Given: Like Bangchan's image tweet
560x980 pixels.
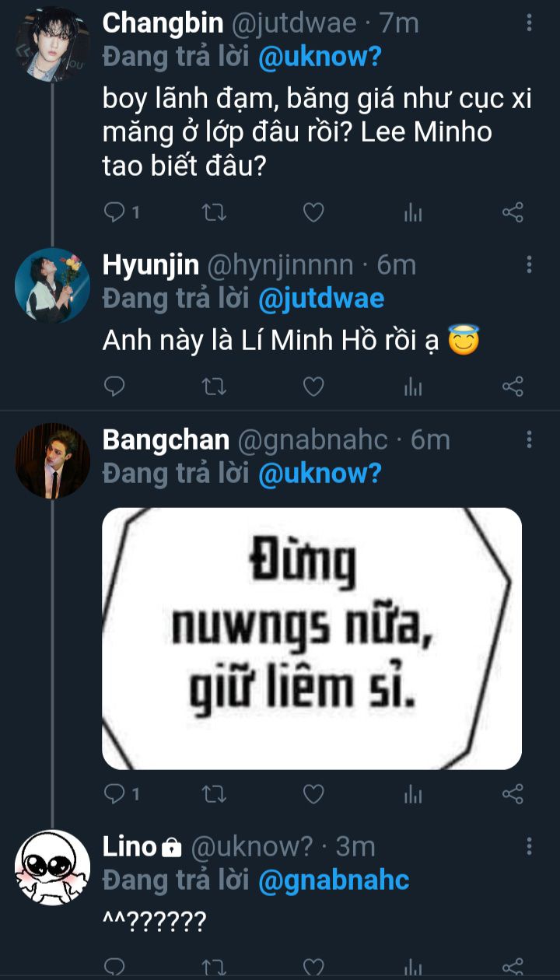Looking at the screenshot, I should 313,793.
